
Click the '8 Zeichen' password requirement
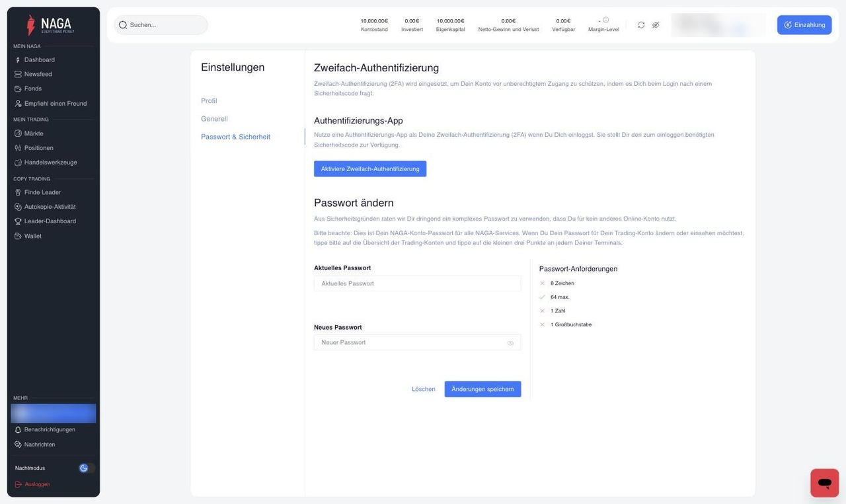[x=562, y=283]
